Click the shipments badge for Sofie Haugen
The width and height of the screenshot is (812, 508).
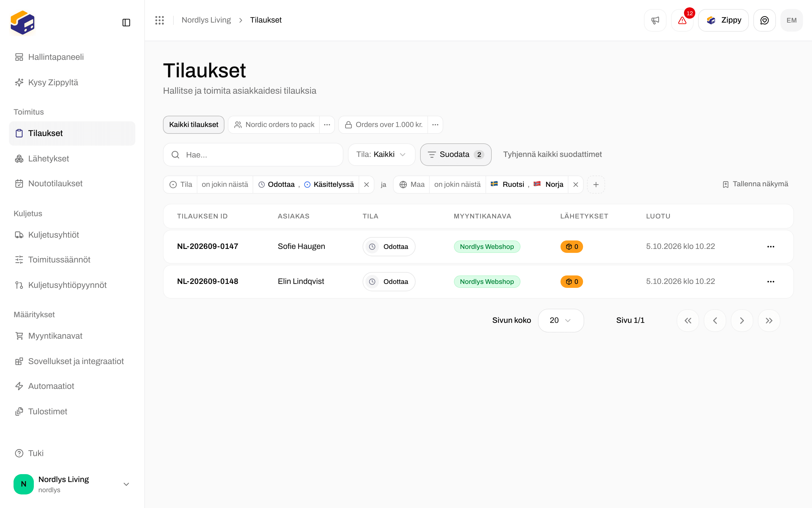point(572,247)
